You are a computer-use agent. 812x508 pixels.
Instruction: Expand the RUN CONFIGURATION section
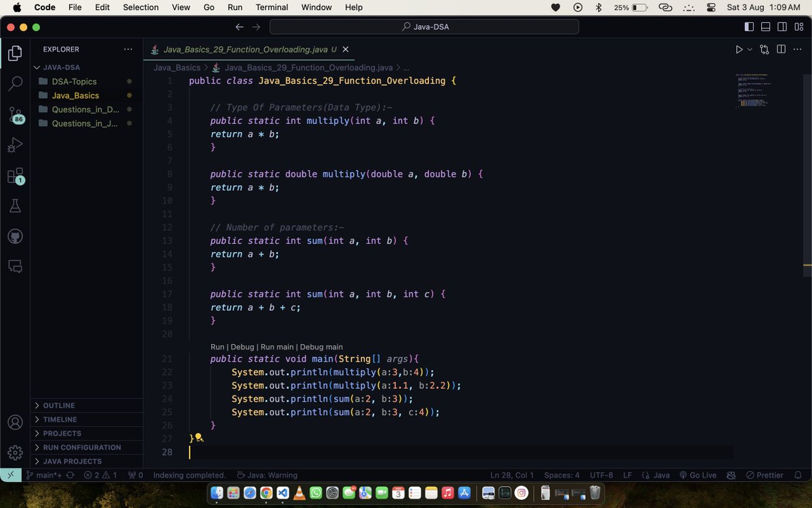[x=87, y=447]
